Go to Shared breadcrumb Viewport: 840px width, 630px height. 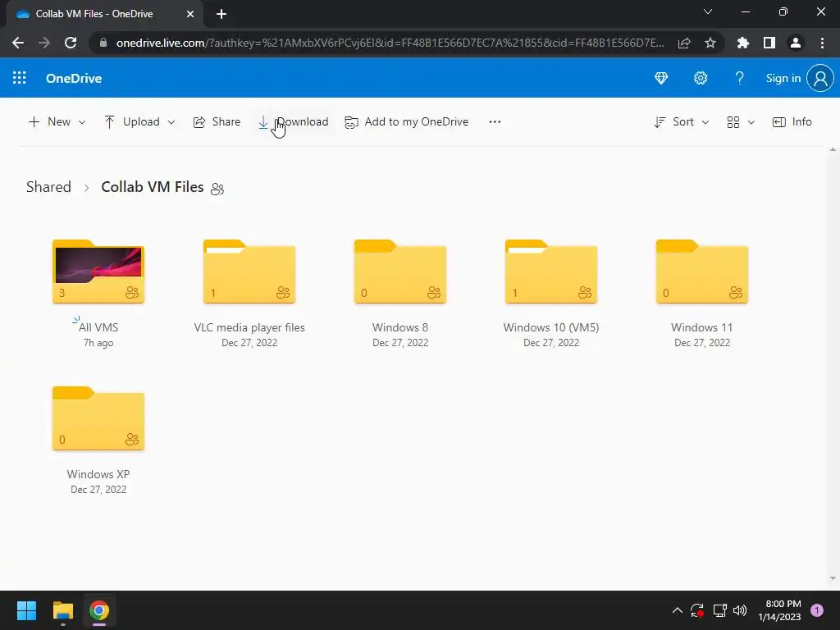click(48, 187)
